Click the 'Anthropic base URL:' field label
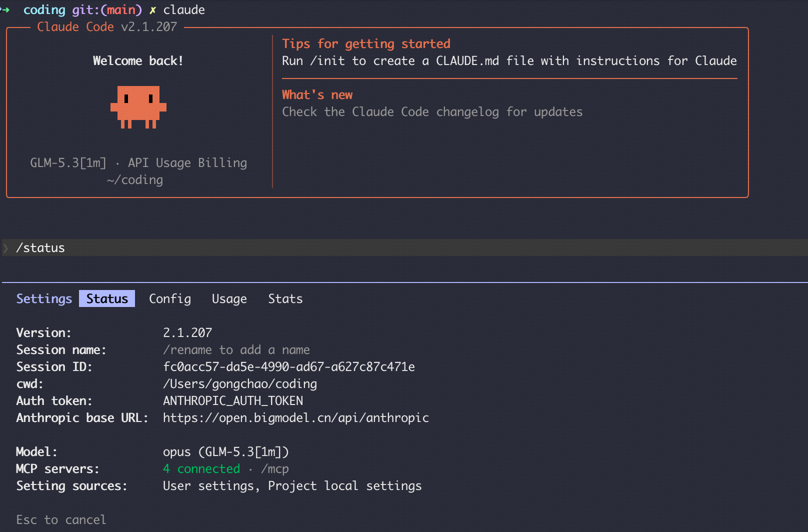Viewport: 808px width, 532px height. pyautogui.click(x=82, y=418)
